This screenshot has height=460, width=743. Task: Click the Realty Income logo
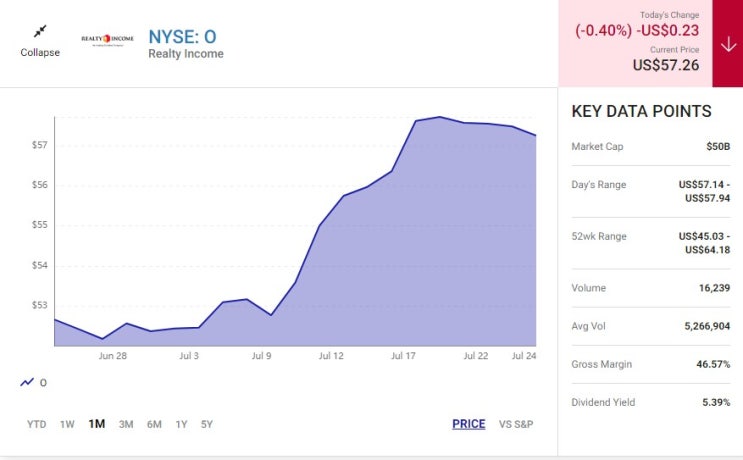(x=108, y=40)
